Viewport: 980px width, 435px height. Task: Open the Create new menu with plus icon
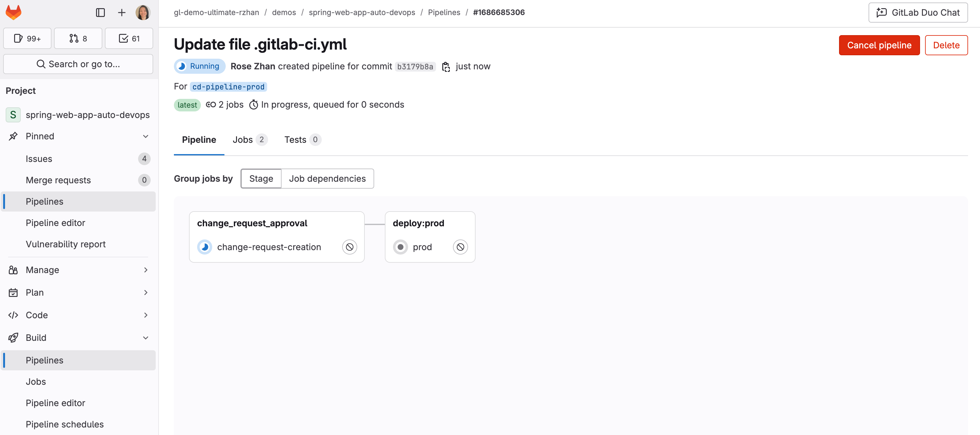tap(121, 12)
